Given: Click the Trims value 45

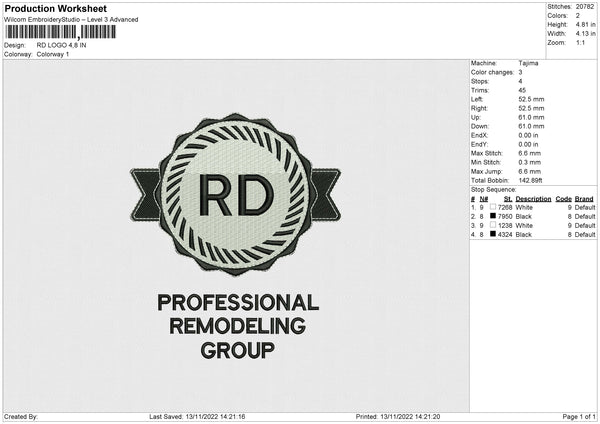Looking at the screenshot, I should (522, 90).
